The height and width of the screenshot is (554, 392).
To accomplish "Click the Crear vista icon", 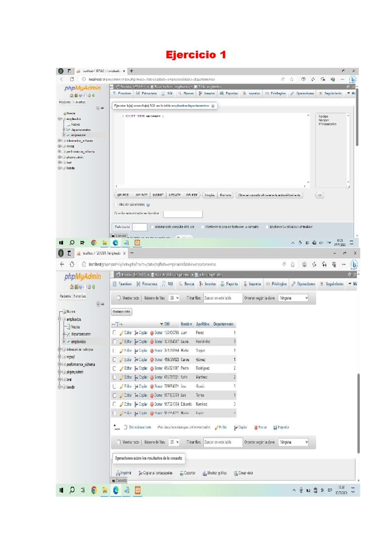I will tap(236, 473).
